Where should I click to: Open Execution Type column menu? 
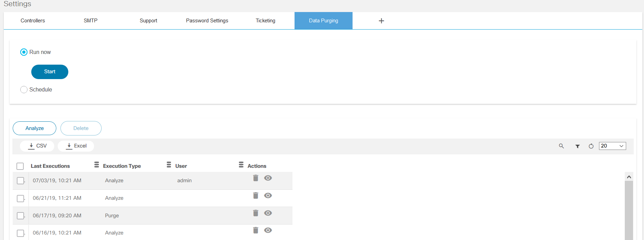[x=169, y=165]
